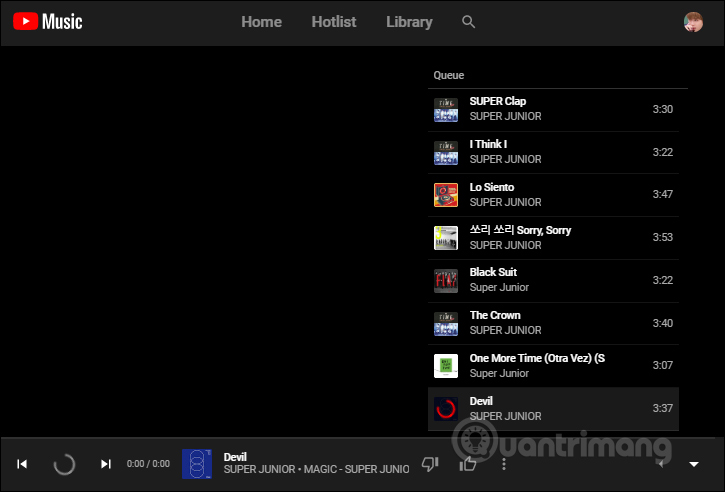725x492 pixels.
Task: Click One More Time album thumbnail
Action: point(446,366)
